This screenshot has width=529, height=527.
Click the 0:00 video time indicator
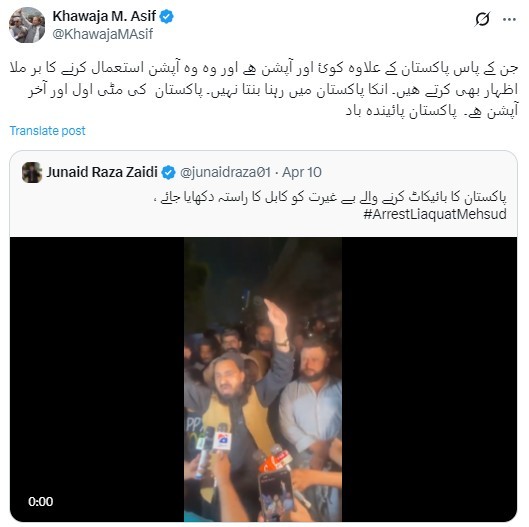pyautogui.click(x=40, y=502)
